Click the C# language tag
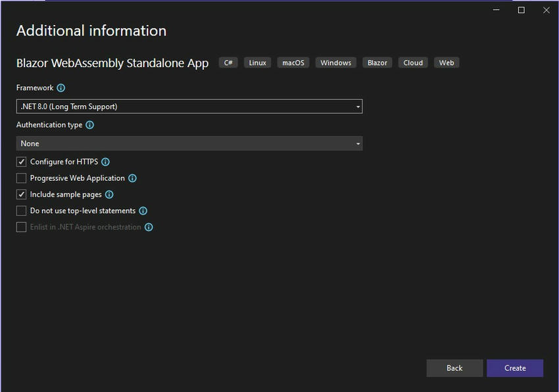The height and width of the screenshot is (392, 559). (x=228, y=63)
